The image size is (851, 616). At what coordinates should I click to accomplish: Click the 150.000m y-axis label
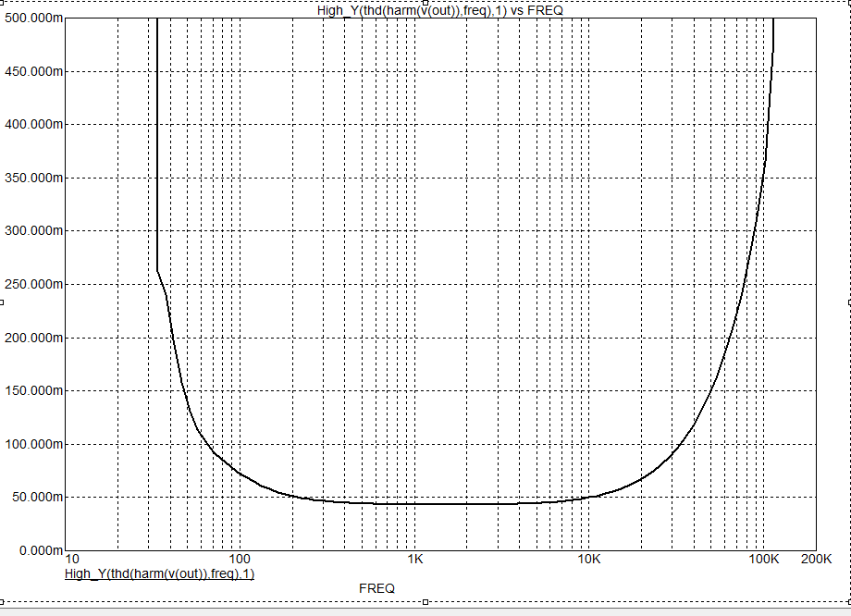tap(33, 390)
